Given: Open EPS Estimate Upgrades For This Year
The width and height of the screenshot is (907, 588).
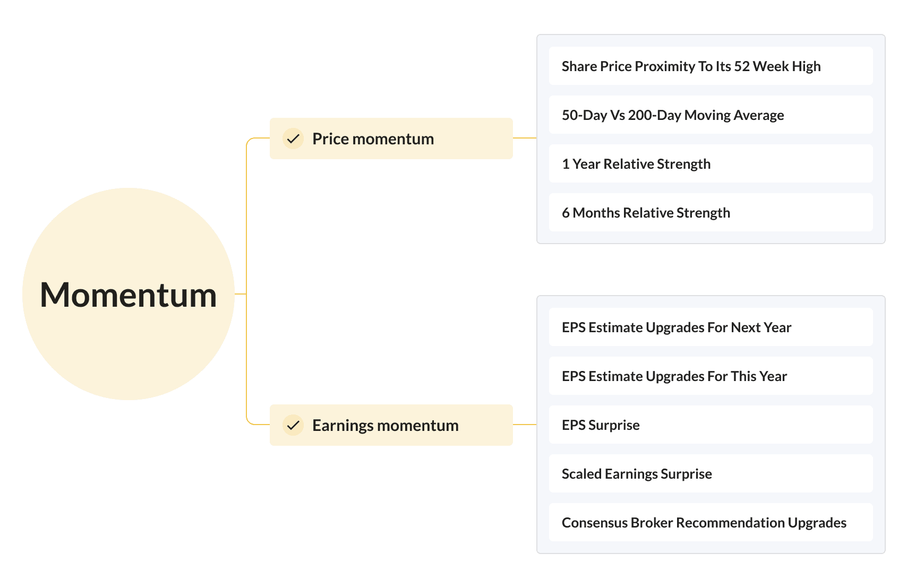Looking at the screenshot, I should coord(711,376).
